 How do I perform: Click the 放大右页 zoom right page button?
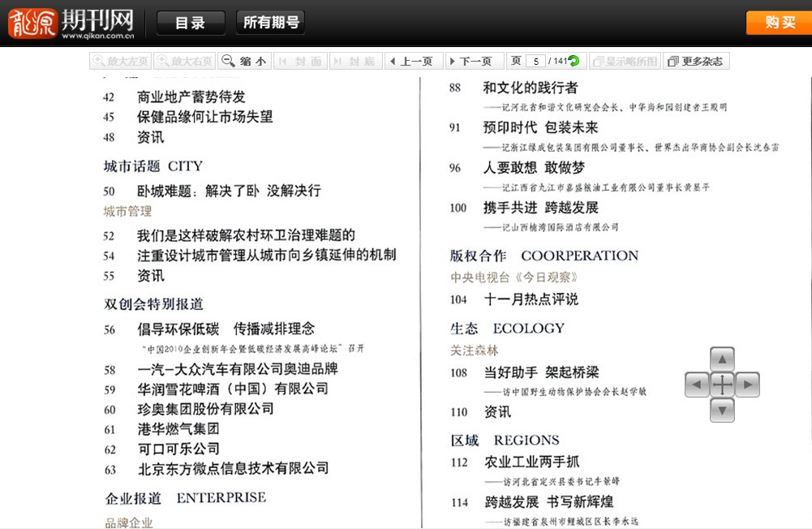point(185,61)
